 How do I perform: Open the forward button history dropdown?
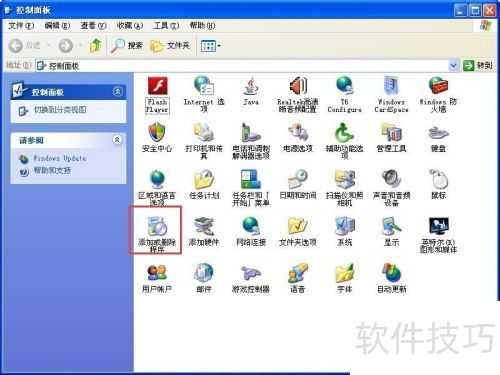point(80,45)
